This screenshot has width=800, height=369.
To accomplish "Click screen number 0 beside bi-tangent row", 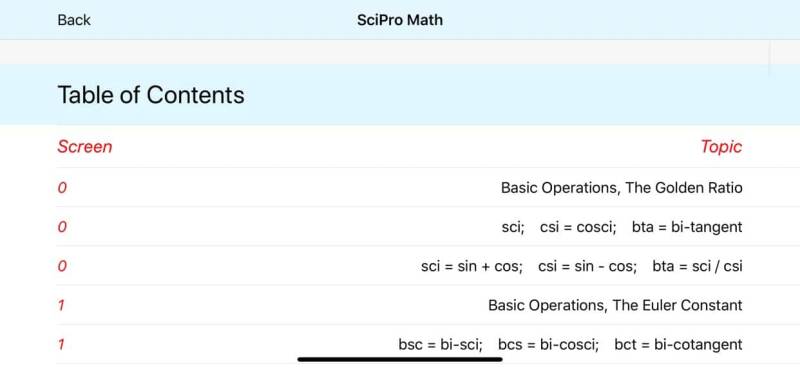I will pos(62,227).
